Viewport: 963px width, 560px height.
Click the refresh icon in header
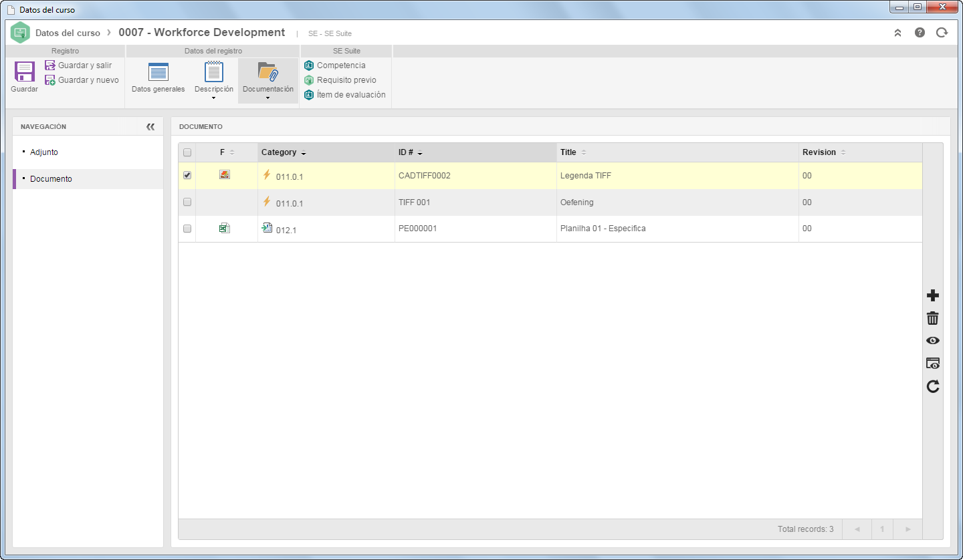point(942,32)
